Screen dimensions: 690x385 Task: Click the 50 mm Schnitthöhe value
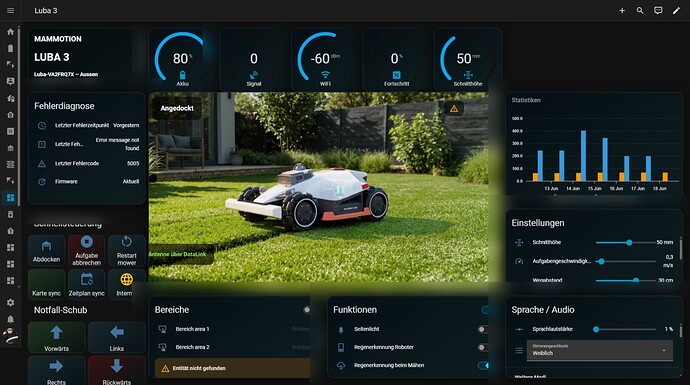coord(664,242)
